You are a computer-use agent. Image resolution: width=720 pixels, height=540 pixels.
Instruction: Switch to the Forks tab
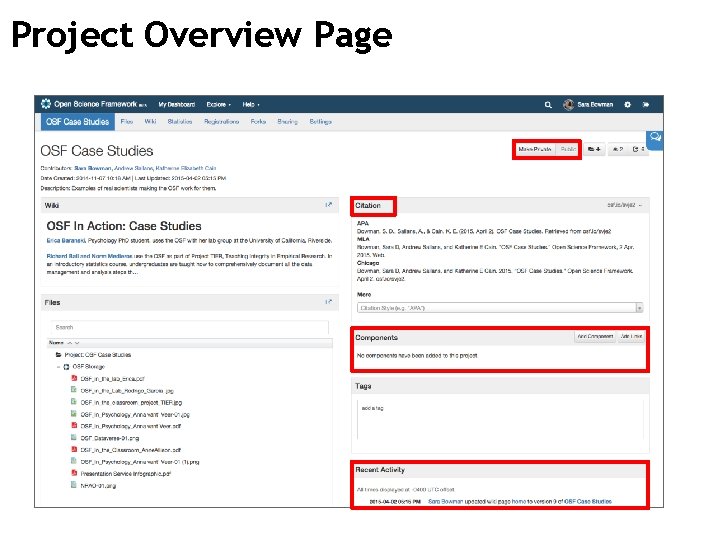[258, 122]
